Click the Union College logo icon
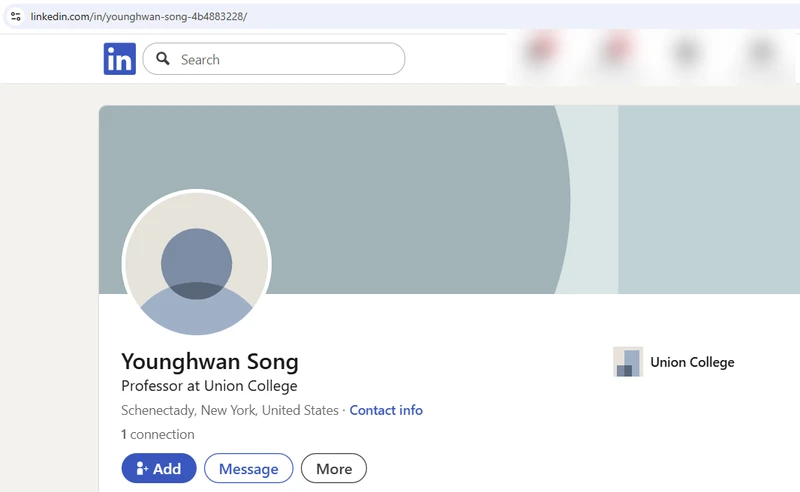 (628, 362)
